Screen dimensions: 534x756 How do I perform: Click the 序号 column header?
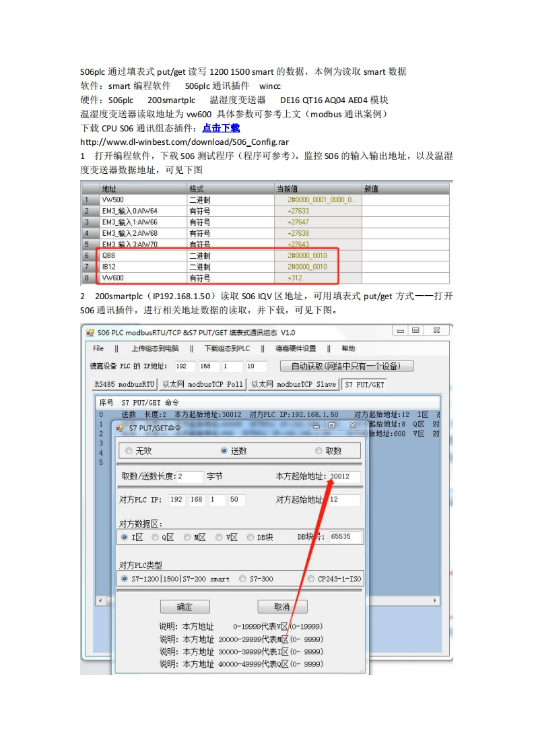tap(106, 402)
